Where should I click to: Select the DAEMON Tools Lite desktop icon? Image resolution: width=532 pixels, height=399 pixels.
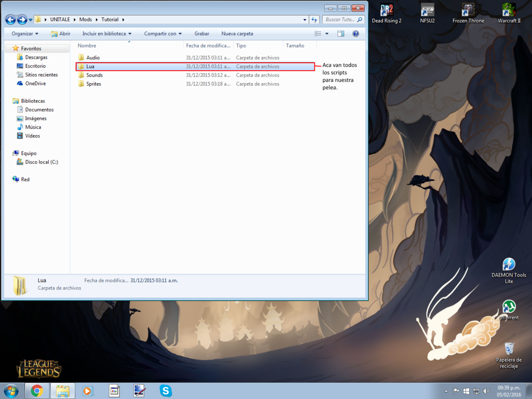(509, 271)
